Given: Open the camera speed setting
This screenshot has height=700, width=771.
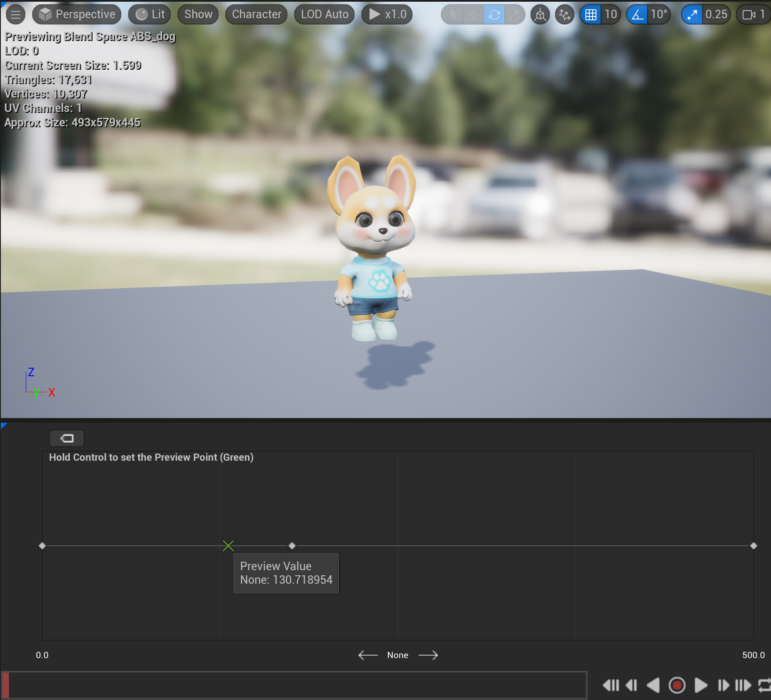Looking at the screenshot, I should click(753, 15).
